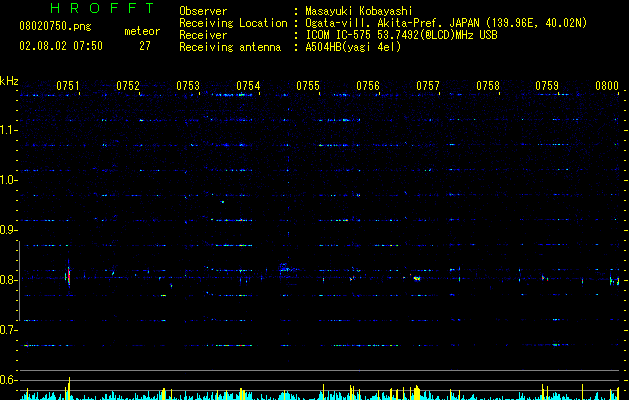Click the 0757 time marker
Viewport: 629px width, 400px height.
click(428, 86)
